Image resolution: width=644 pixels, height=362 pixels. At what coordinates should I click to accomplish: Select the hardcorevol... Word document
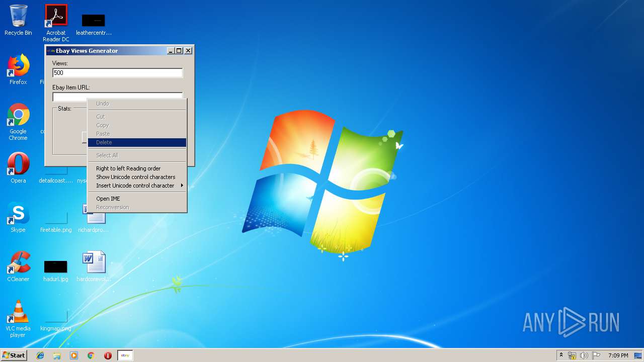point(94,266)
